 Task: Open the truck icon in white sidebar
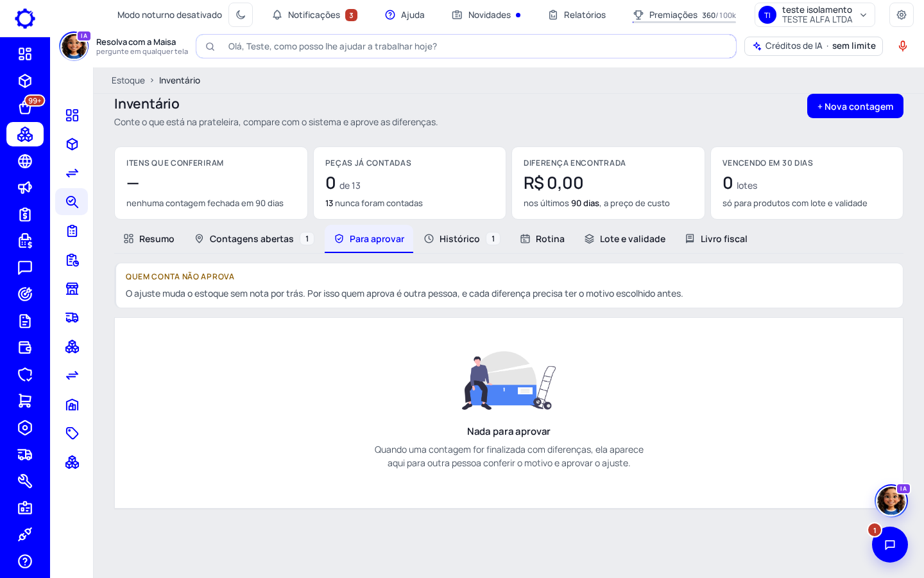[x=72, y=317]
